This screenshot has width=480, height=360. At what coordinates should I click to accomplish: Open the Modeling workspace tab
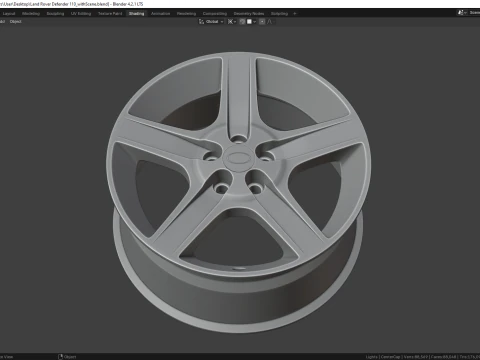pyautogui.click(x=31, y=14)
